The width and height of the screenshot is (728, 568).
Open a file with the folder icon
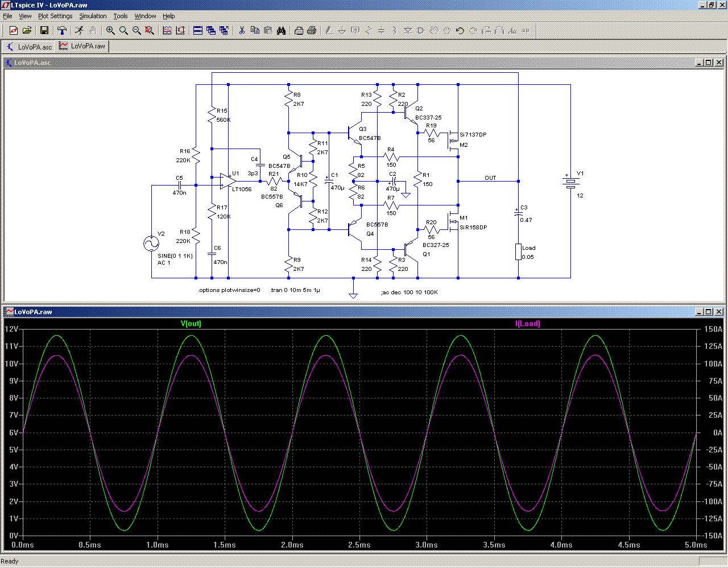point(27,31)
